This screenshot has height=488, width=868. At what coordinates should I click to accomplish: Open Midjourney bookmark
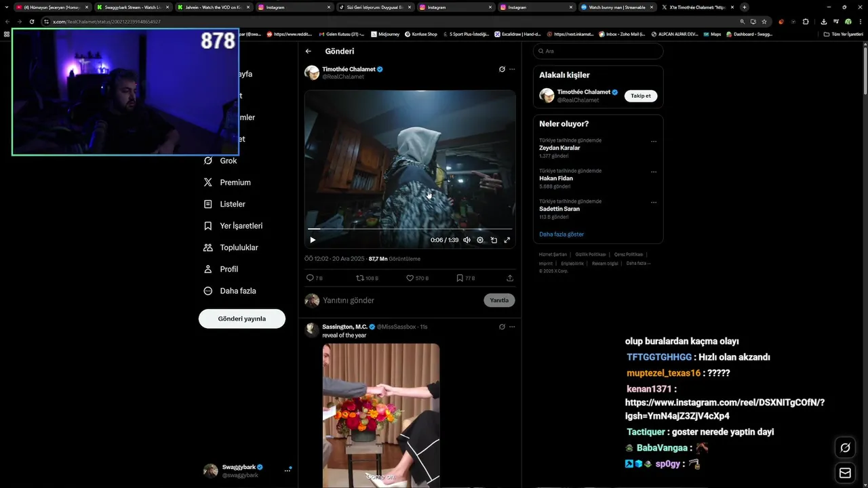tap(384, 34)
